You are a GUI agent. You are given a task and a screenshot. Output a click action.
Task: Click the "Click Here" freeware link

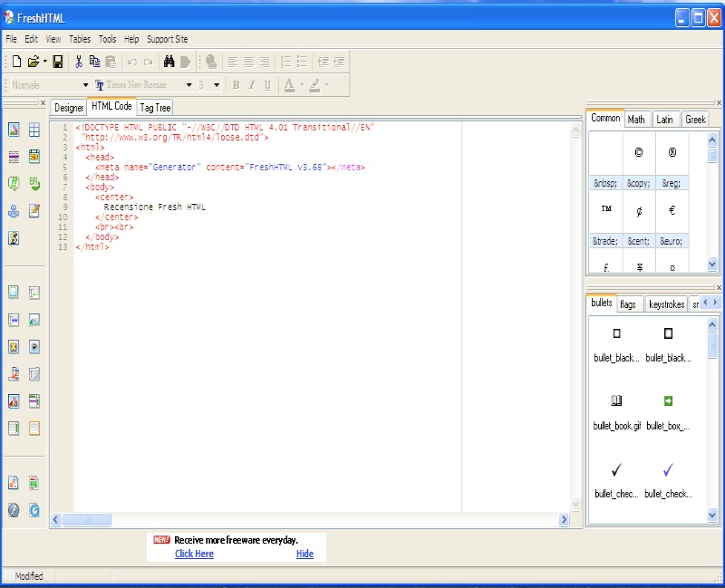pyautogui.click(x=194, y=554)
